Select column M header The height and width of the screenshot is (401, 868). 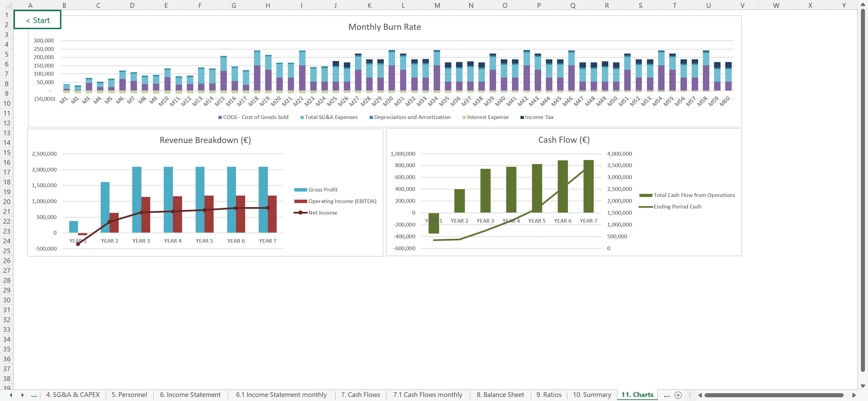click(x=437, y=5)
